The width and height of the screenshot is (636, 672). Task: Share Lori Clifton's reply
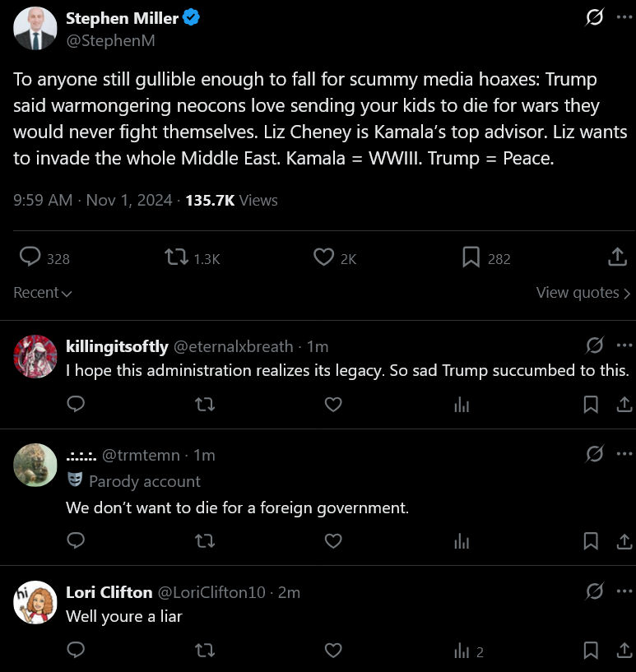(x=624, y=650)
